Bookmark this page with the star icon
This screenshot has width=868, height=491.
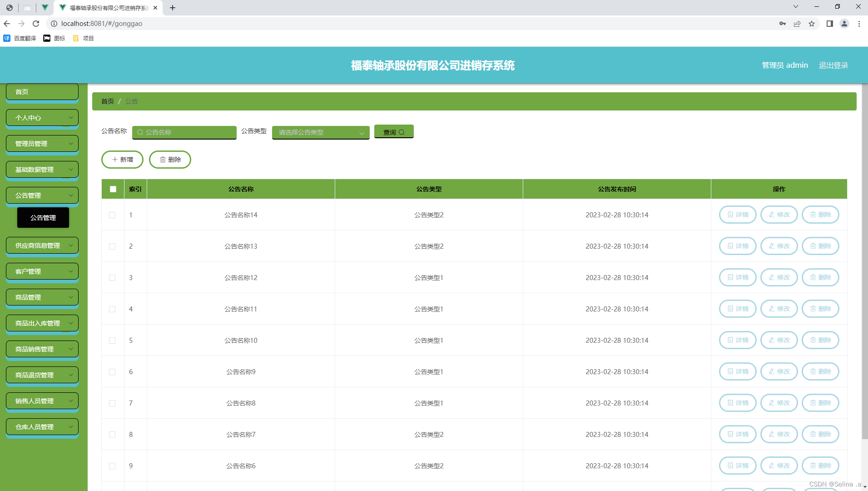tap(812, 24)
